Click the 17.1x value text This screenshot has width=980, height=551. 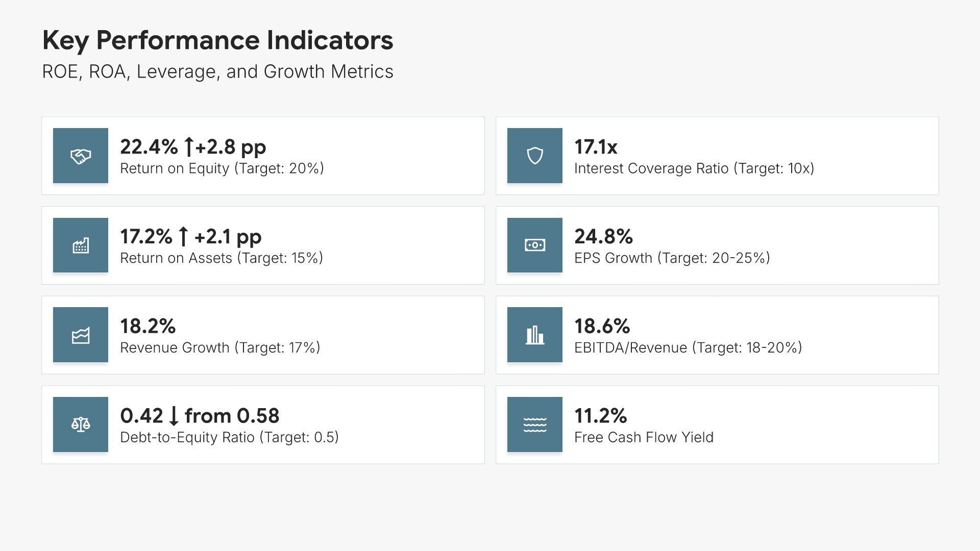(x=596, y=147)
